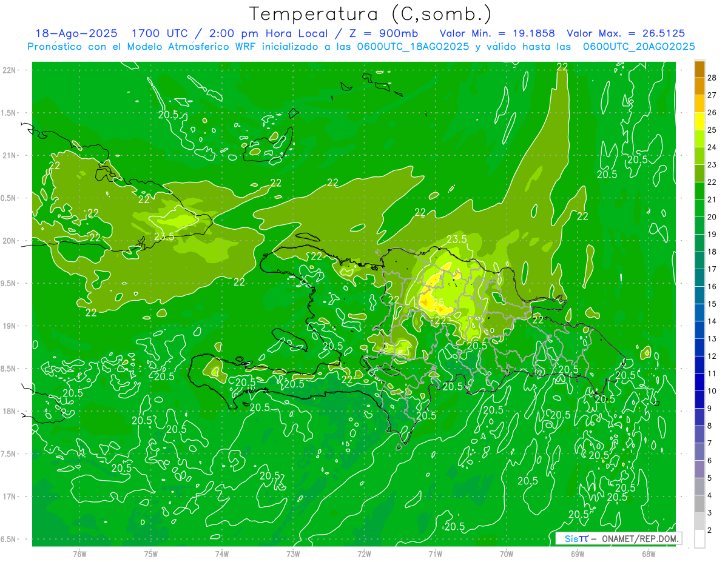728x562 pixels.
Task: Click the "76W" longitude axis label
Action: (x=79, y=554)
